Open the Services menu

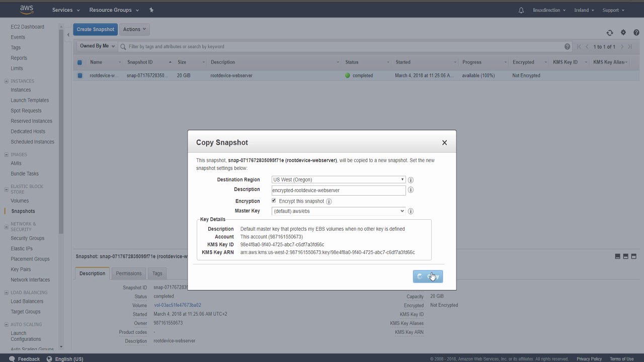pyautogui.click(x=66, y=10)
